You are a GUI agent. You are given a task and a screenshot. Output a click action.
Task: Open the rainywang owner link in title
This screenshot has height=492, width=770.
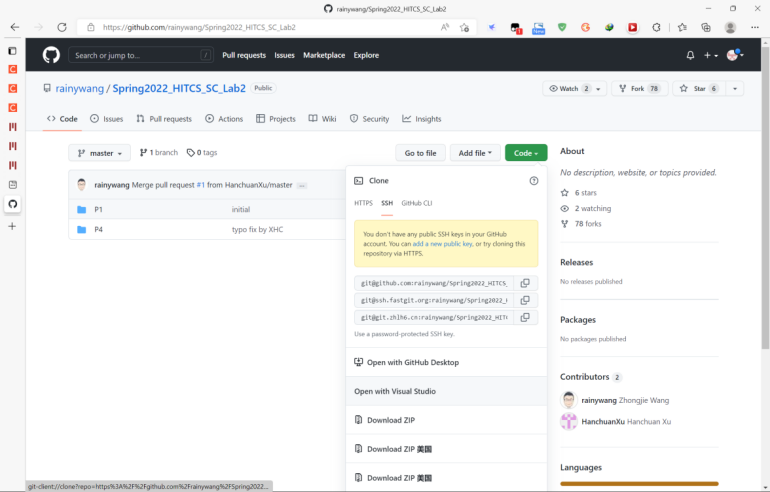80,88
